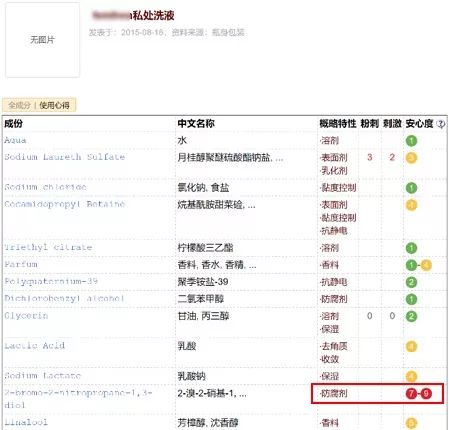Click the 水 Chinese name cell
The width and height of the screenshot is (449, 430).
182,140
